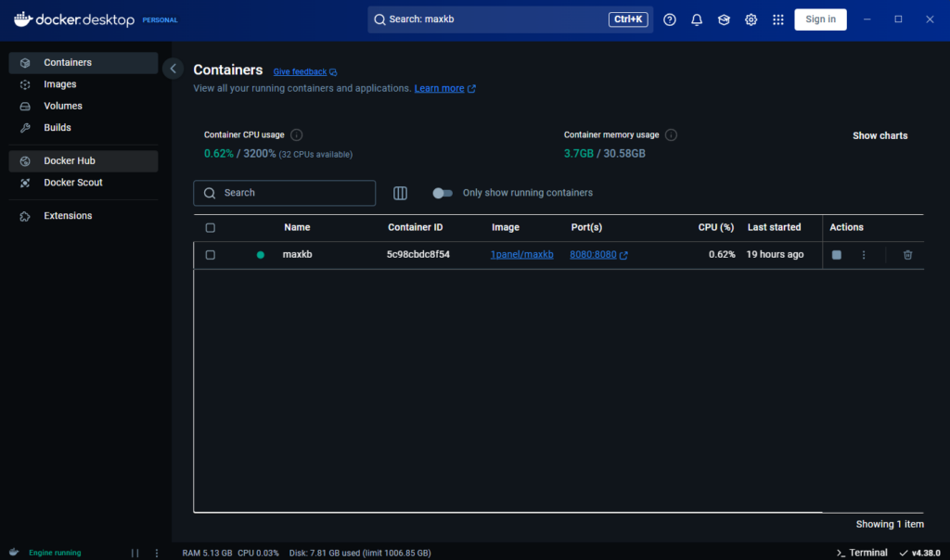Open the help question mark icon
This screenshot has width=950, height=560.
[x=670, y=20]
